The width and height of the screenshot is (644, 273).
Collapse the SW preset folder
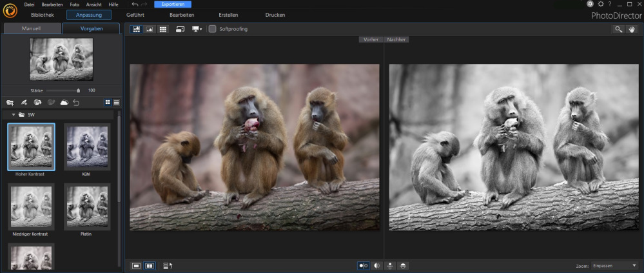click(14, 115)
